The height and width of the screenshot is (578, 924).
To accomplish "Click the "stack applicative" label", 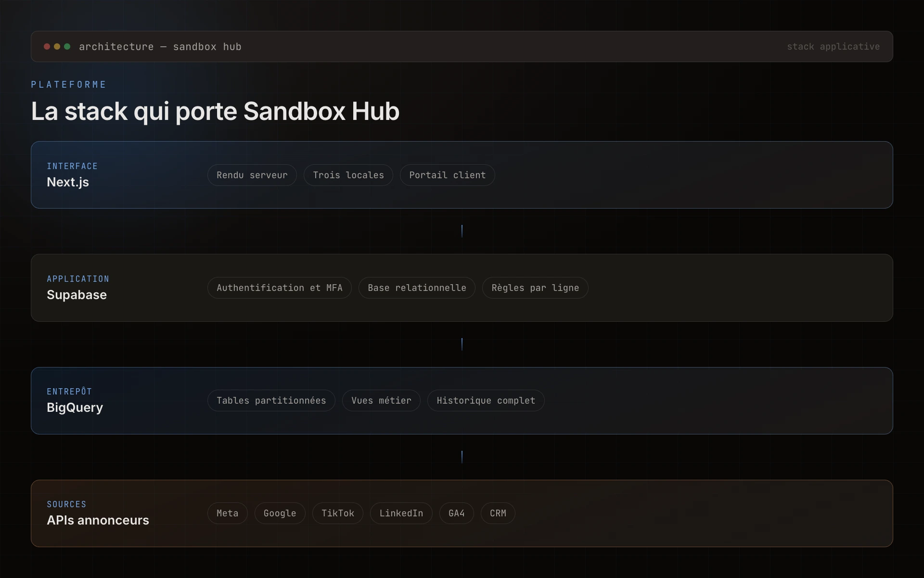I will click(x=833, y=47).
